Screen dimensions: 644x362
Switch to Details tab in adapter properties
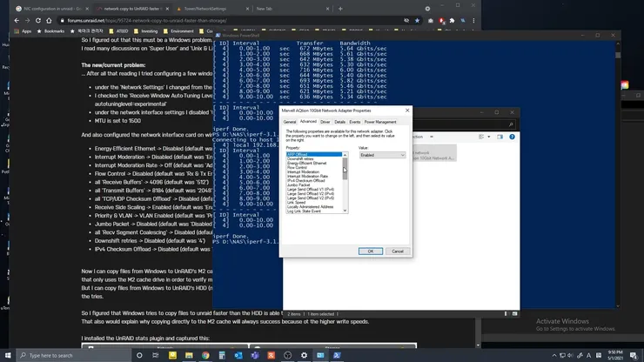click(339, 122)
